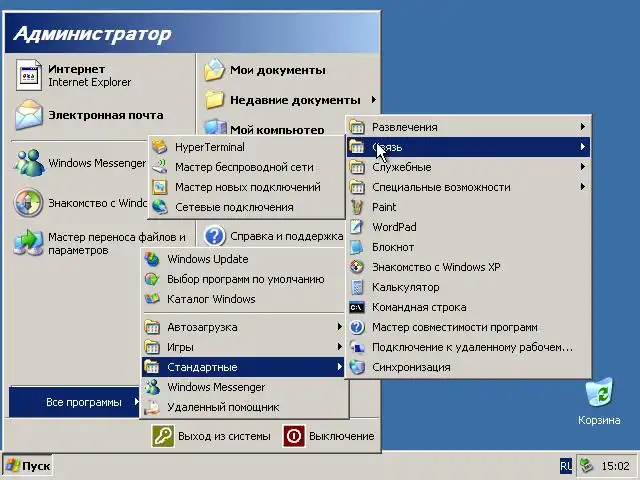Click the Знакомство с Windows icon in the left pane
Image resolution: width=640 pixels, height=480 pixels.
coord(28,202)
